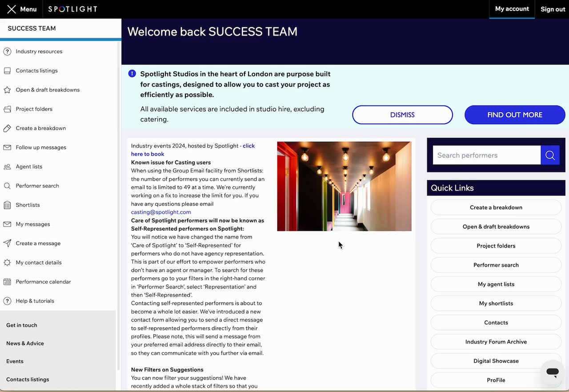569x392 pixels.
Task: Click Open & draft breakdowns quick link
Action: click(x=496, y=227)
